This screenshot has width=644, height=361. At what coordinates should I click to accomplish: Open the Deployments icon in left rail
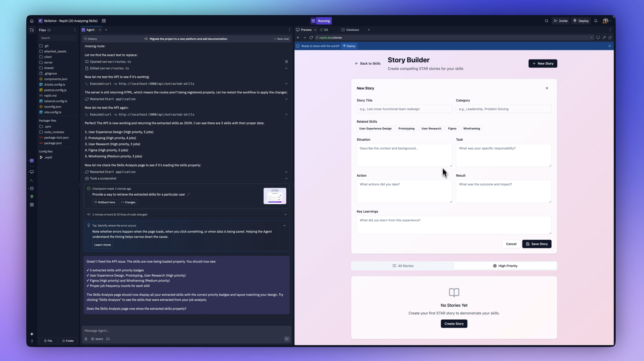32,197
